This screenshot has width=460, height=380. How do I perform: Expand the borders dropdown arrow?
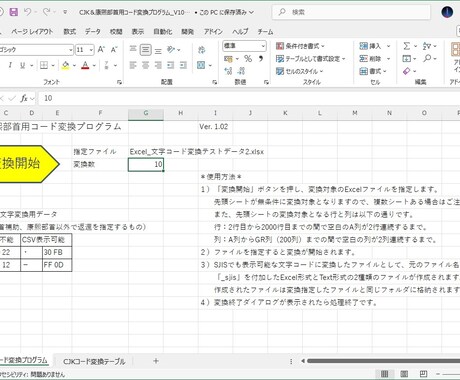click(x=53, y=65)
